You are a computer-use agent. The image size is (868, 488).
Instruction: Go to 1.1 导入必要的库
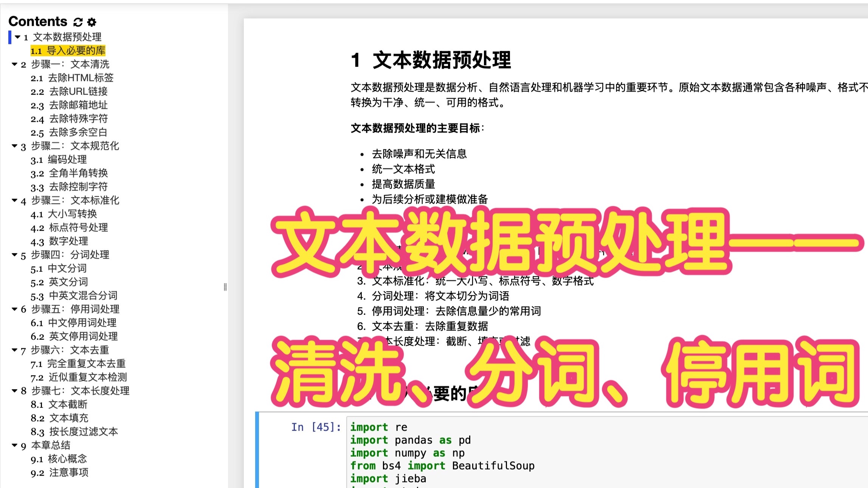(68, 51)
